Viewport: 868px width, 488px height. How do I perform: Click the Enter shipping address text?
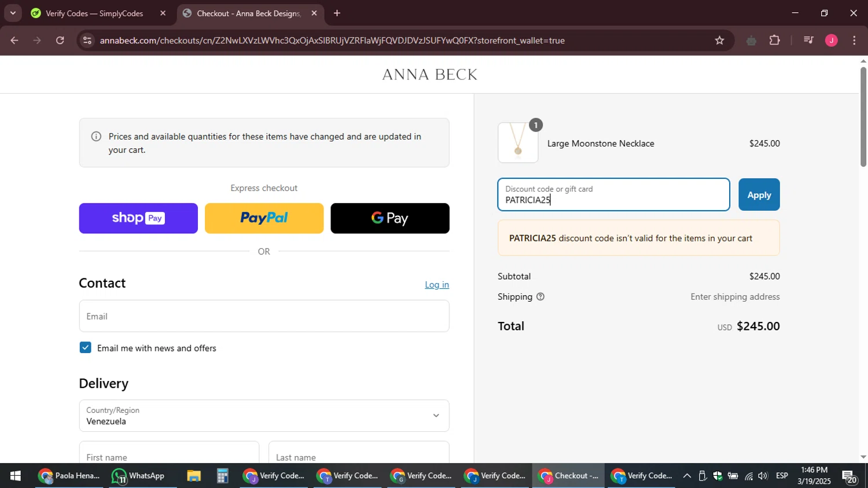click(x=735, y=297)
